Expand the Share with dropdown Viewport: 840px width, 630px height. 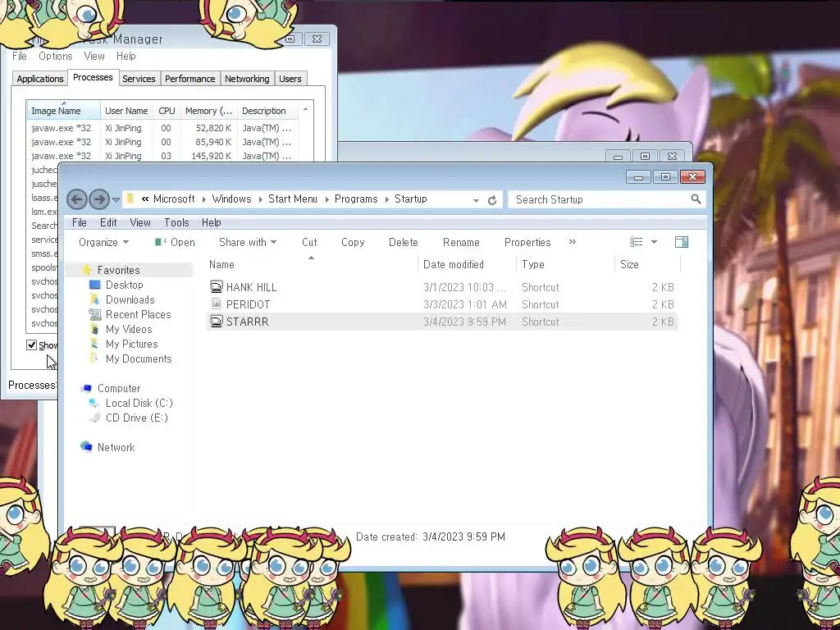tap(248, 242)
